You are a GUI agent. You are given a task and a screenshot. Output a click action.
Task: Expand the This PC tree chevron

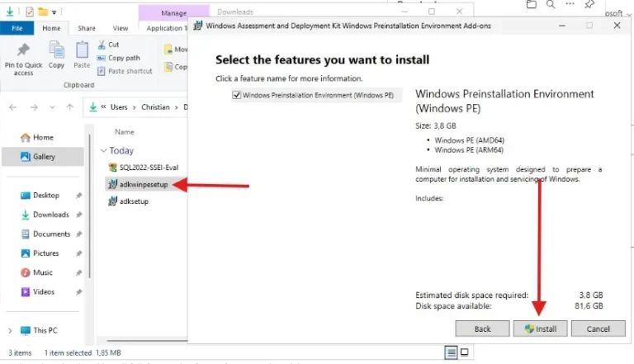click(x=10, y=330)
